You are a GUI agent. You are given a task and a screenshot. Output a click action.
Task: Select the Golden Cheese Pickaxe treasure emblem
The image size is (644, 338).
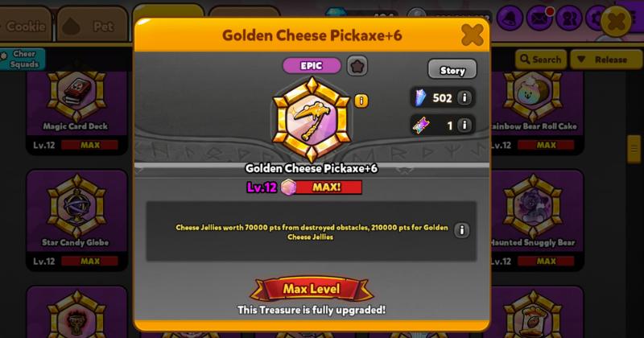coord(312,120)
